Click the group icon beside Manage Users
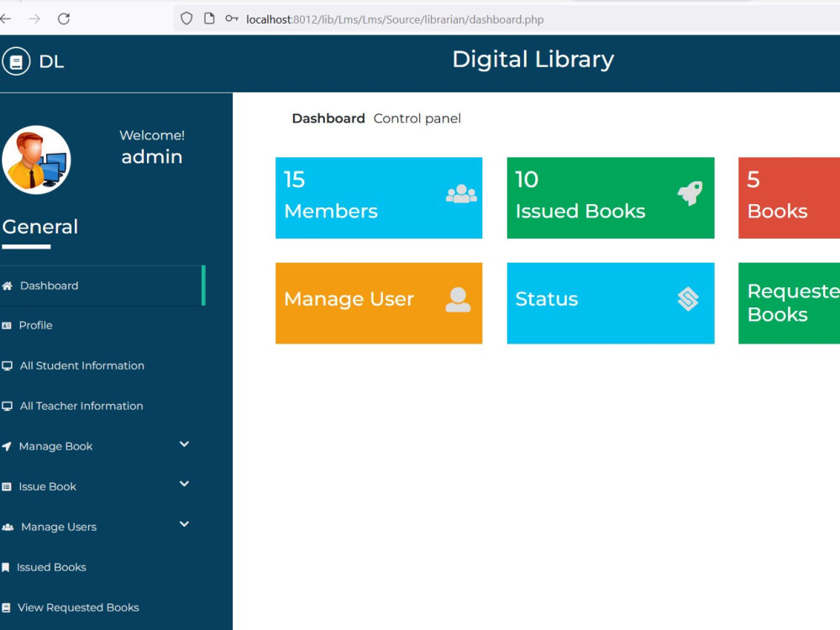 click(x=8, y=528)
